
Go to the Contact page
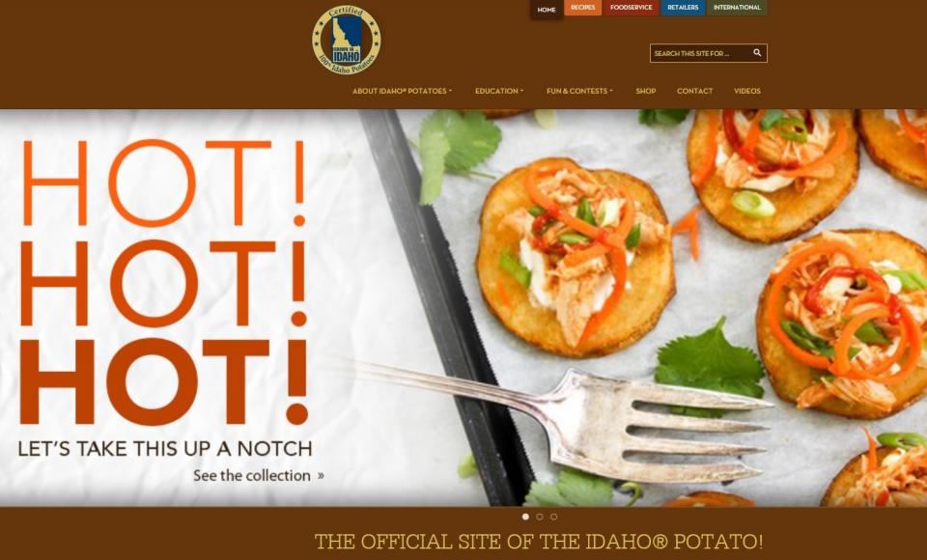click(694, 91)
